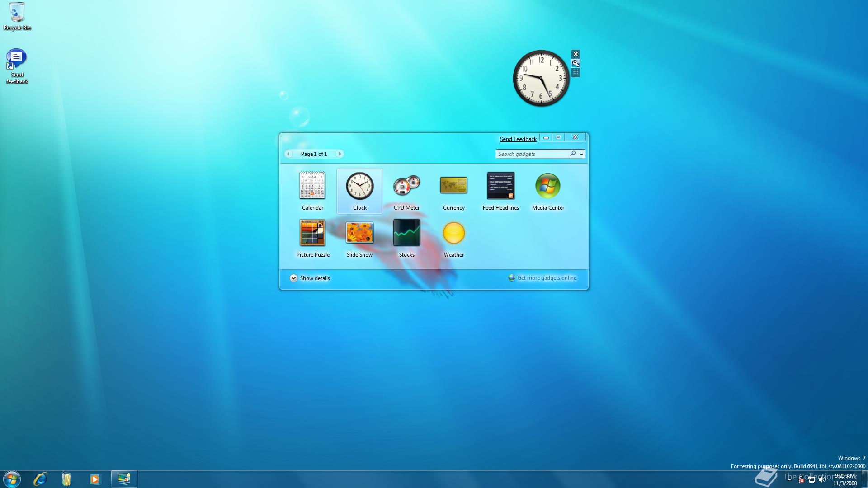Select the Calendar gadget
This screenshot has width=868, height=488.
(x=312, y=191)
